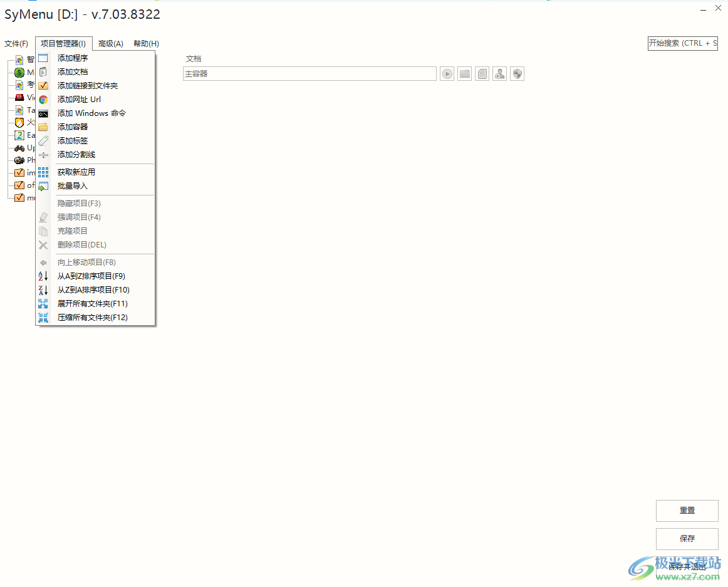
Task: Click the 保存并退出 button
Action: coord(687,566)
